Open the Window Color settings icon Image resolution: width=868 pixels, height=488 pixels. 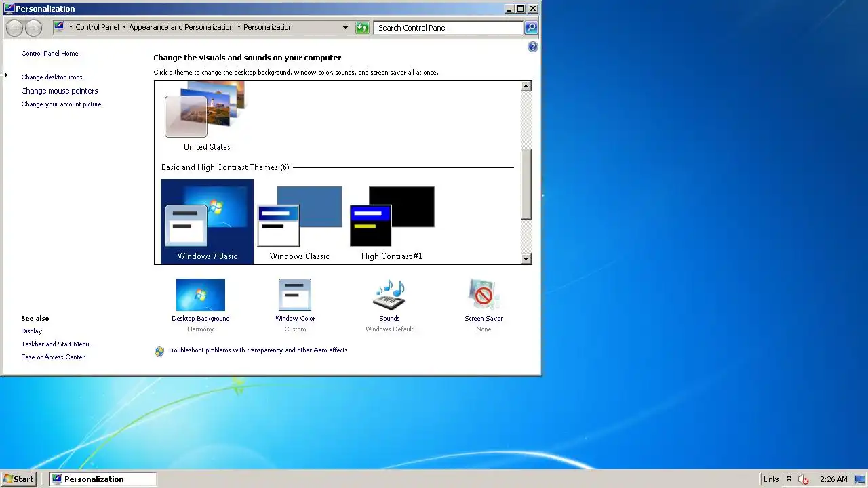click(295, 295)
